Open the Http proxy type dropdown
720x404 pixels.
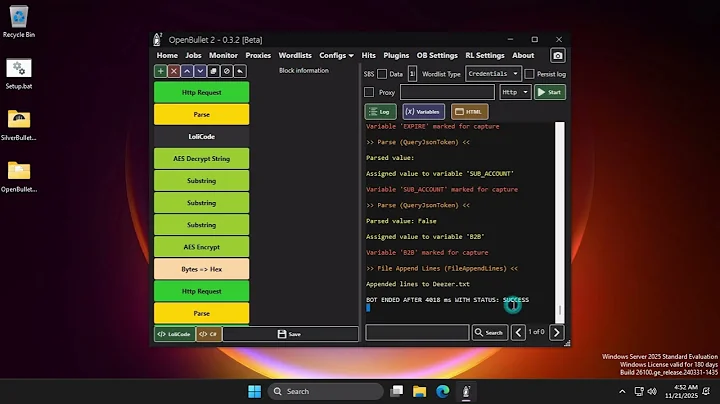tap(515, 92)
